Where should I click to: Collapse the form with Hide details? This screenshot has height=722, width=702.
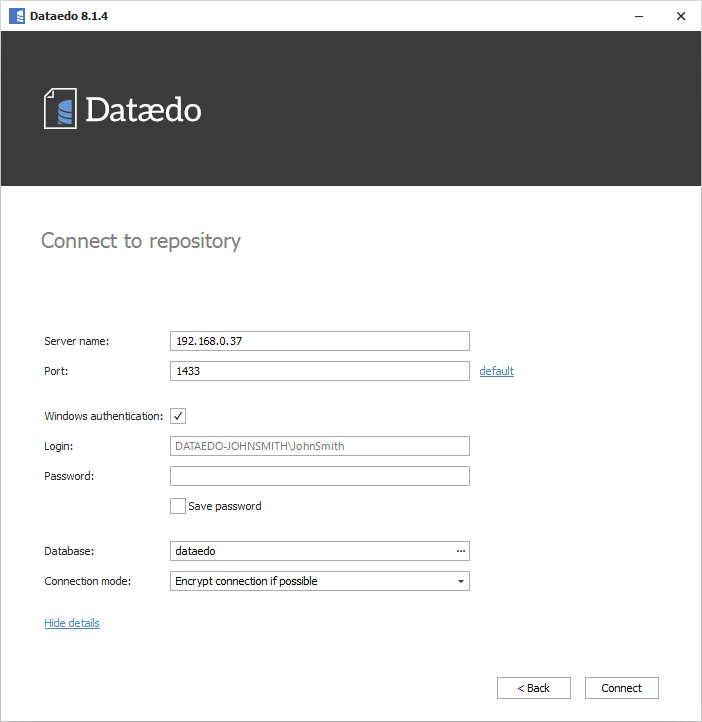(x=72, y=623)
